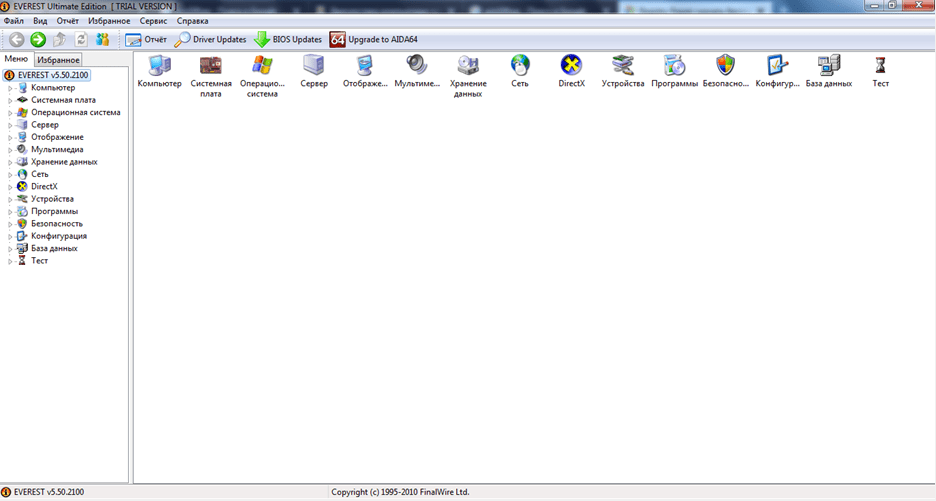Switch to the Меню tab

pos(16,59)
